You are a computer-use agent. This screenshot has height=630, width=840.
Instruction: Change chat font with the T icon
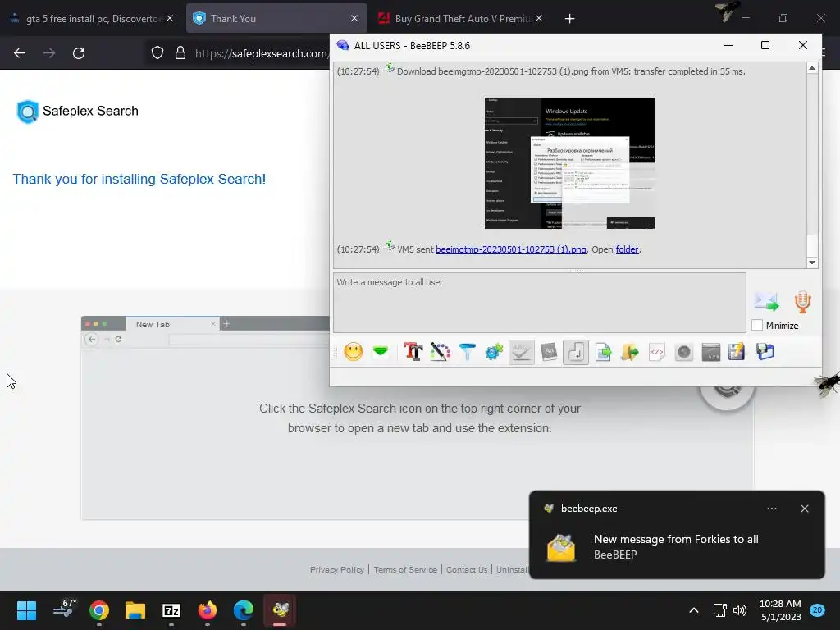click(413, 352)
